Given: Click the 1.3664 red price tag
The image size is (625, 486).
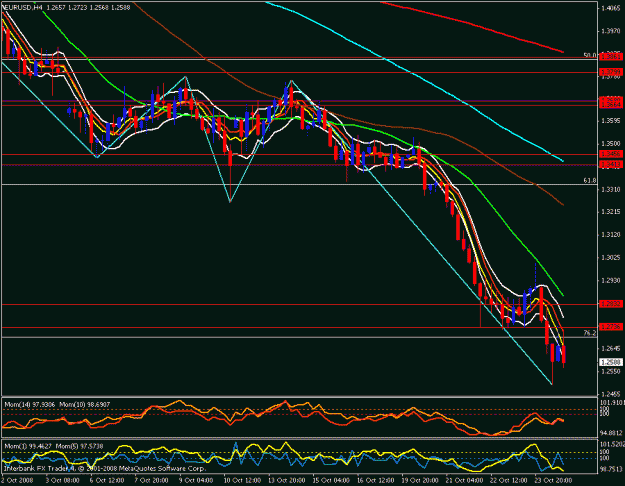Looking at the screenshot, I should pyautogui.click(x=611, y=105).
